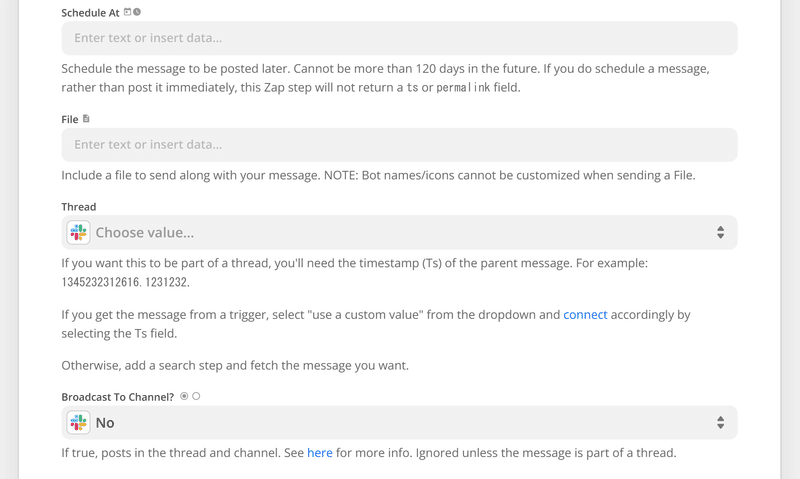Follow the blue 'connect' link

(x=585, y=315)
